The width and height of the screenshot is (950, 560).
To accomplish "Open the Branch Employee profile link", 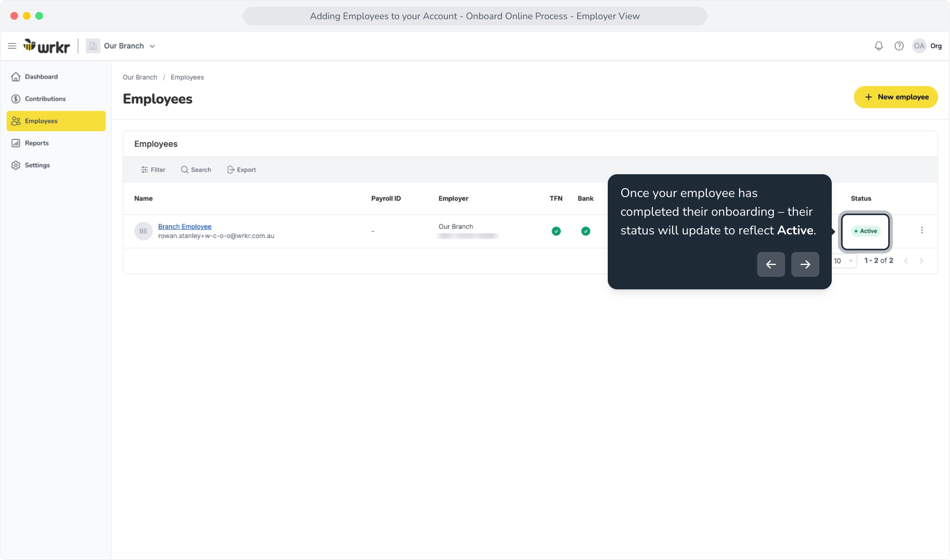I will click(185, 227).
